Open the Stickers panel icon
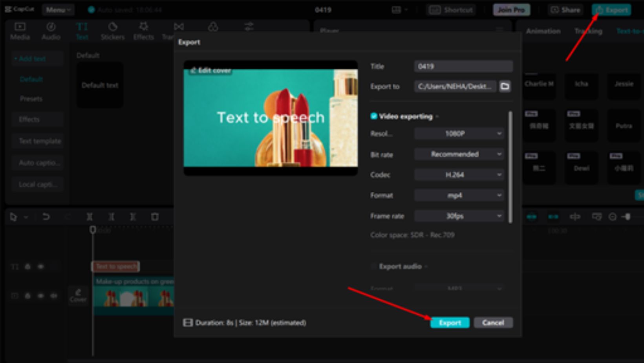This screenshot has width=644, height=363. point(112,31)
